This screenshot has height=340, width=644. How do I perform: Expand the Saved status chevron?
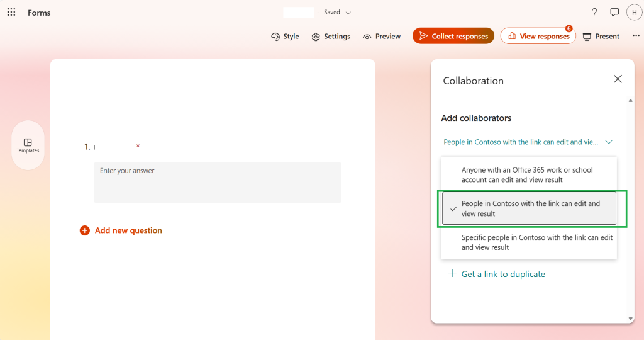(x=348, y=13)
